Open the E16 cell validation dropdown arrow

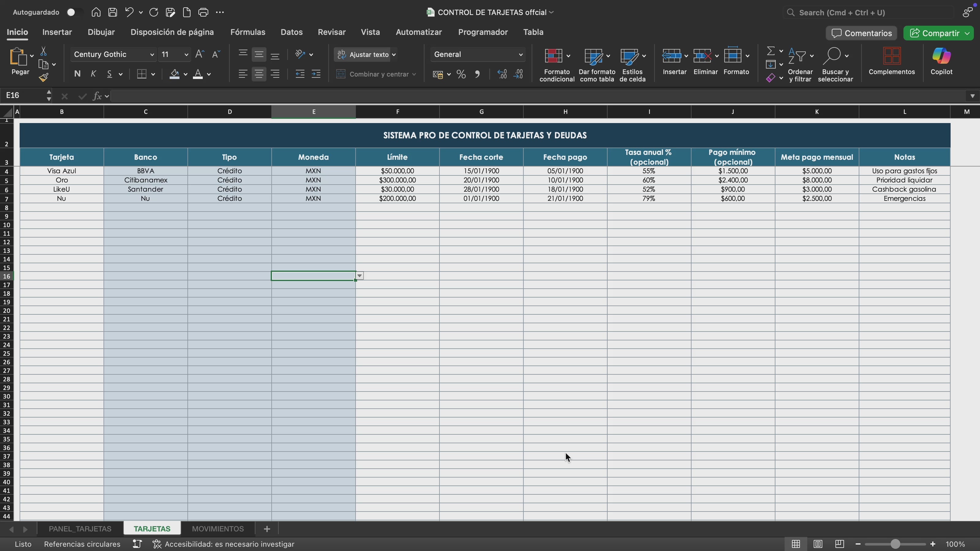[360, 276]
